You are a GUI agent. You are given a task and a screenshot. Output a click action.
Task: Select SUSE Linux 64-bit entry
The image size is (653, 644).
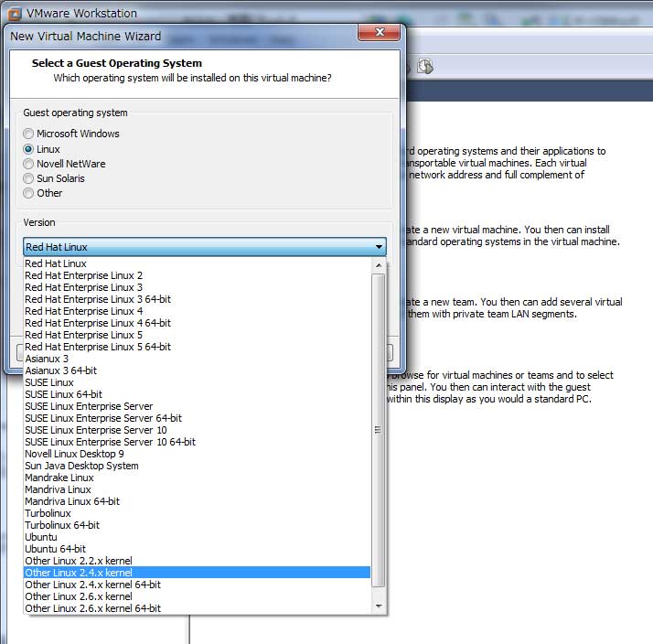tap(197, 394)
